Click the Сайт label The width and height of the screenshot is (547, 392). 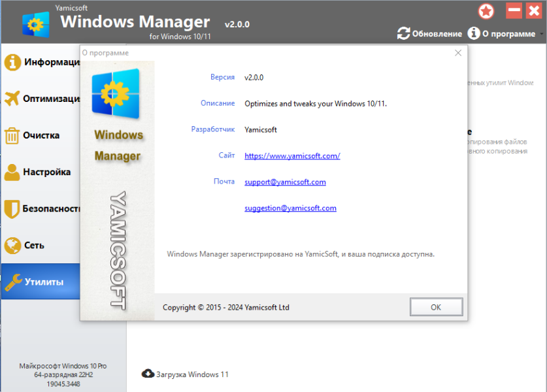click(x=227, y=155)
